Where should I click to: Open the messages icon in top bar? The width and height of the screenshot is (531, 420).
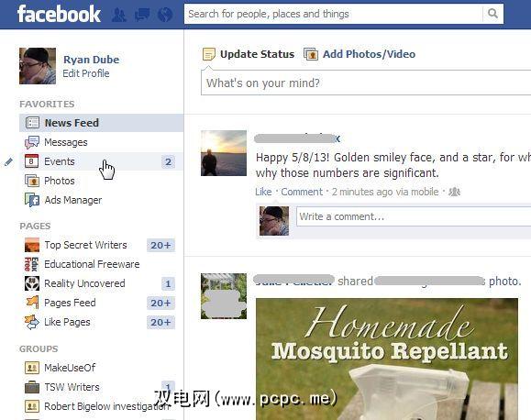142,16
